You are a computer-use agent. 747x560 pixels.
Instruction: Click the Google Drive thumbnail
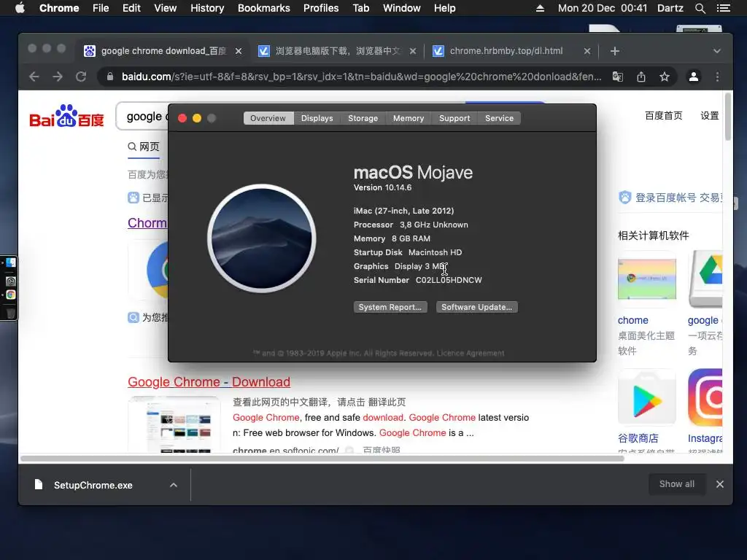click(x=705, y=279)
